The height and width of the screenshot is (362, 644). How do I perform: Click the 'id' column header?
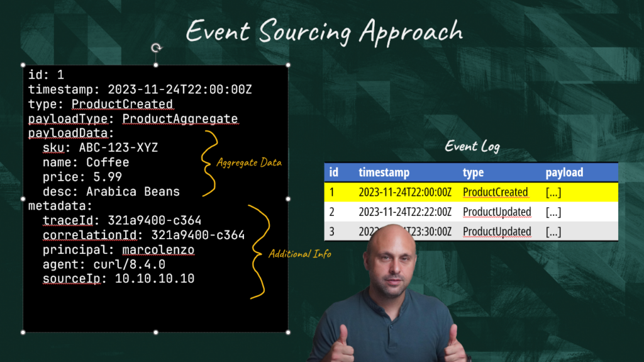pos(333,173)
